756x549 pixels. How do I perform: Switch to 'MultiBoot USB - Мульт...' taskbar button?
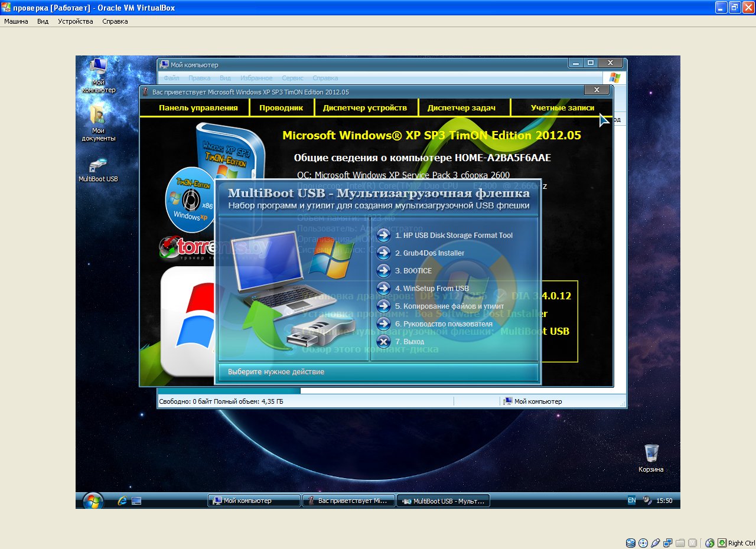click(443, 501)
